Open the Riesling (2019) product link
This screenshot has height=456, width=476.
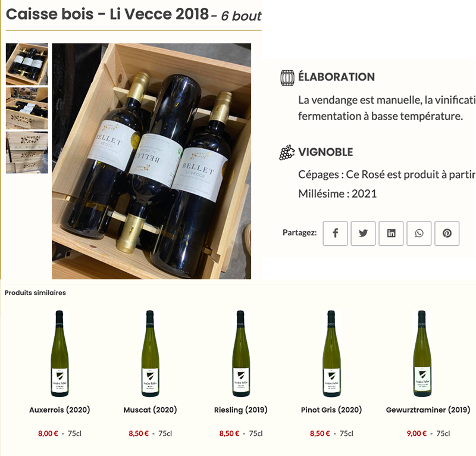tap(241, 410)
